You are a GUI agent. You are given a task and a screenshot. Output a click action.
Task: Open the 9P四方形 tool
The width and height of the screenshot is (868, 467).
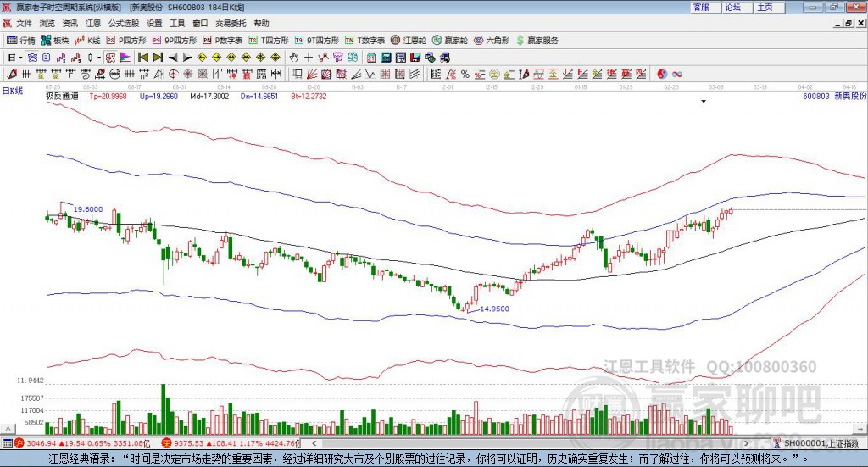click(175, 41)
